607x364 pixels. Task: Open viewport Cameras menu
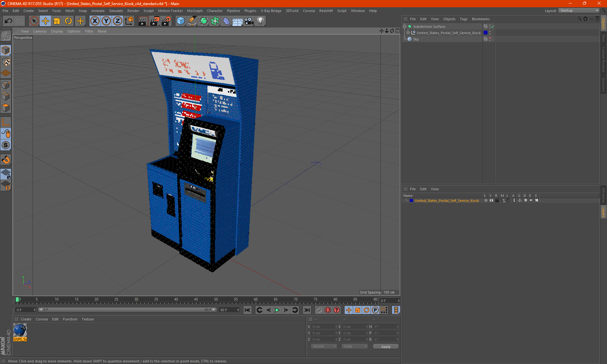click(x=40, y=31)
